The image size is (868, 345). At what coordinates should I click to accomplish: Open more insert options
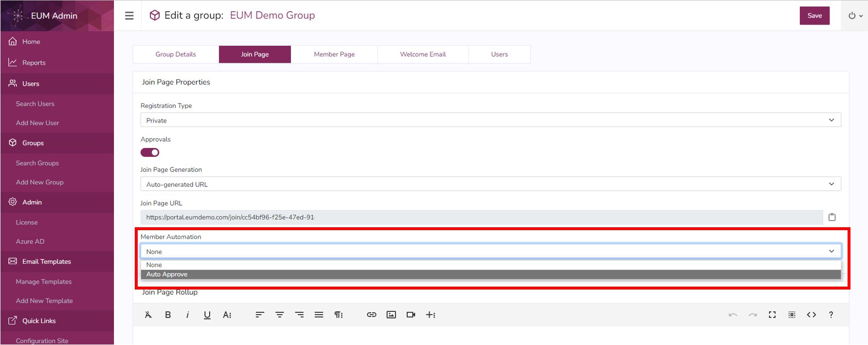431,315
